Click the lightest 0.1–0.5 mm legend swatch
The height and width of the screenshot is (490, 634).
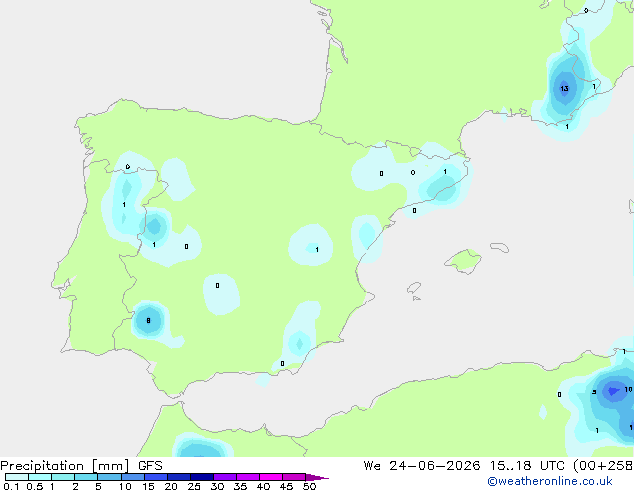[17, 477]
